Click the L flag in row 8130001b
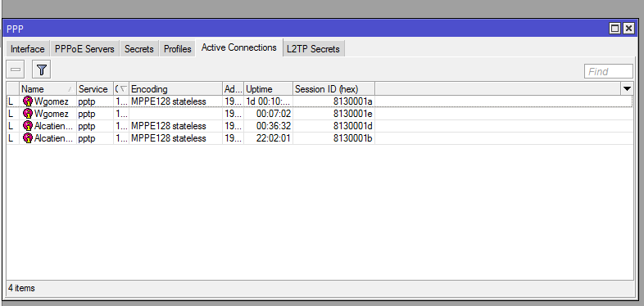 (x=11, y=138)
